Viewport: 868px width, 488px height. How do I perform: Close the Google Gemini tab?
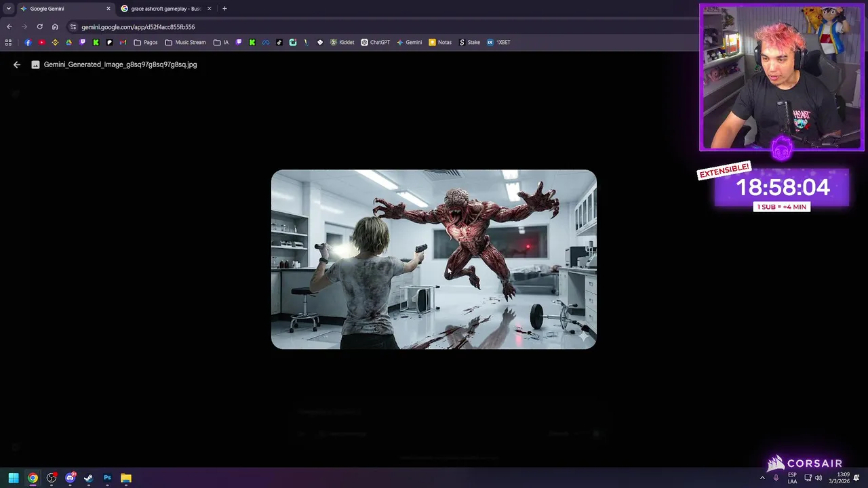click(x=108, y=9)
